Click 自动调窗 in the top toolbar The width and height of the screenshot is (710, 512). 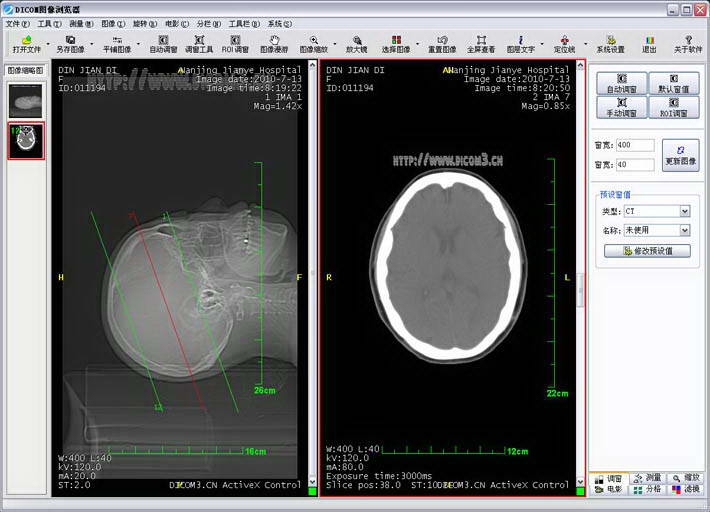click(x=163, y=44)
